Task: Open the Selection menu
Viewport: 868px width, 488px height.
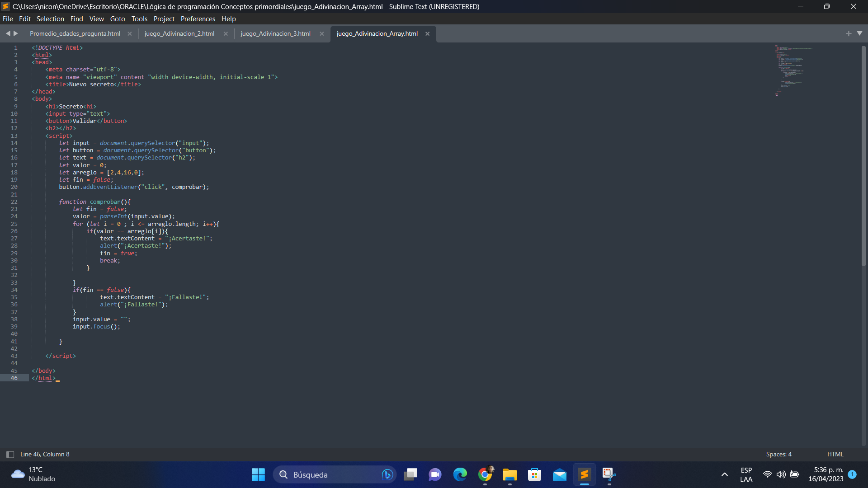Action: (x=50, y=19)
